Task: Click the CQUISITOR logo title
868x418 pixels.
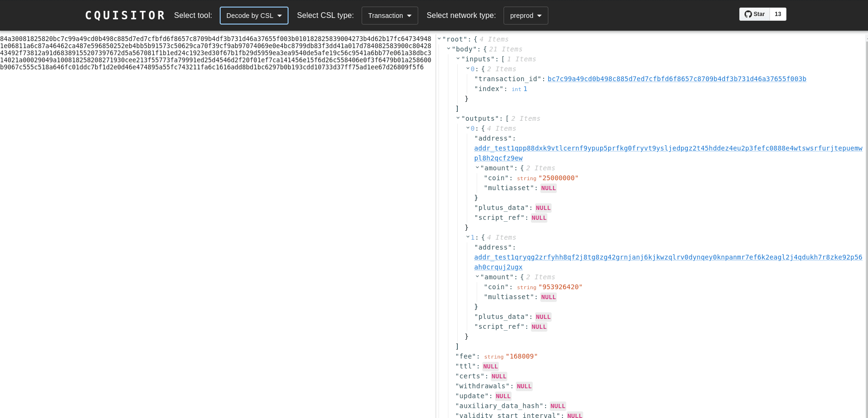Action: (125, 16)
